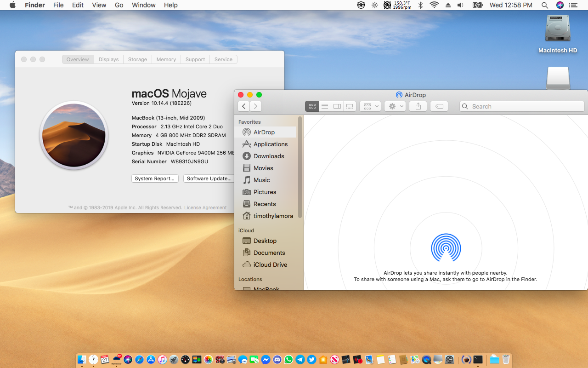
Task: Go forward in AirDrop Finder window
Action: 256,106
